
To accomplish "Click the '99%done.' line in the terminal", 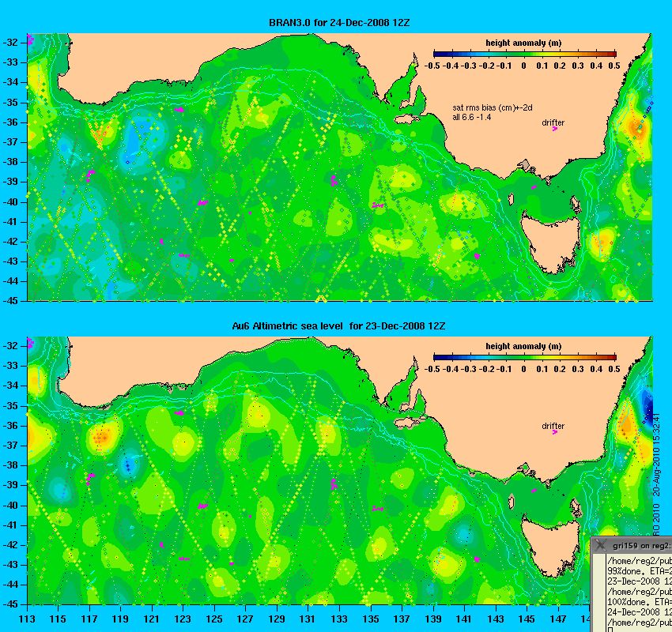I will 639,571.
